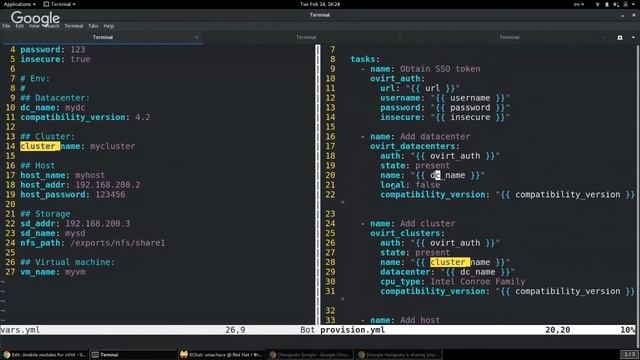640x360 pixels.
Task: Click 'datacenter: "{{ dc_name }}"' line
Action: coord(447,272)
